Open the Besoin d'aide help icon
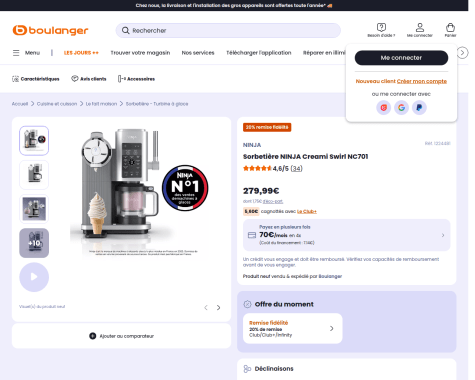 381,27
